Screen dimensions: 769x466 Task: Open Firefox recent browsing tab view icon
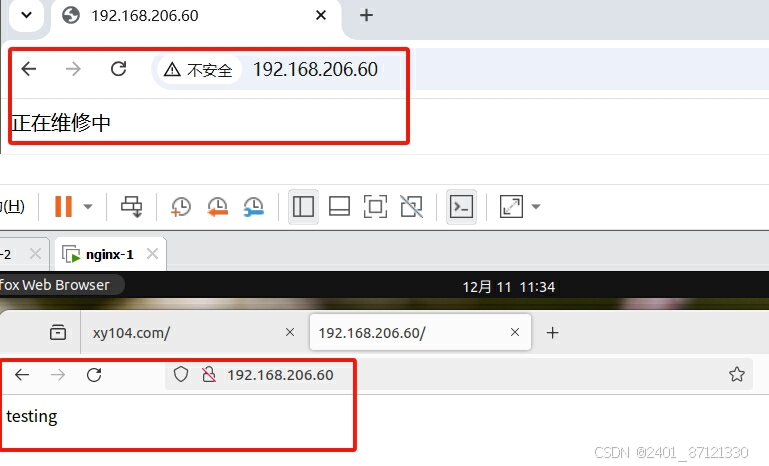click(x=58, y=332)
